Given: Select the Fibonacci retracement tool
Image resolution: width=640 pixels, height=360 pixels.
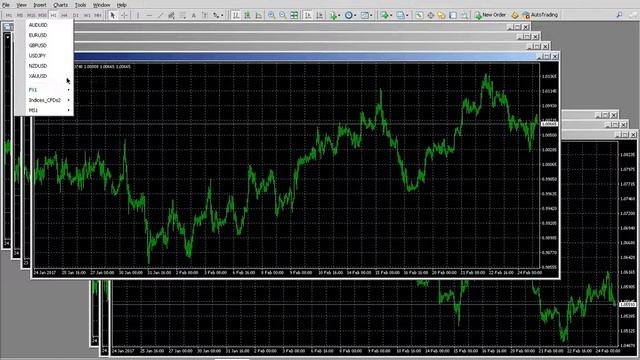Looking at the screenshot, I should [x=183, y=15].
